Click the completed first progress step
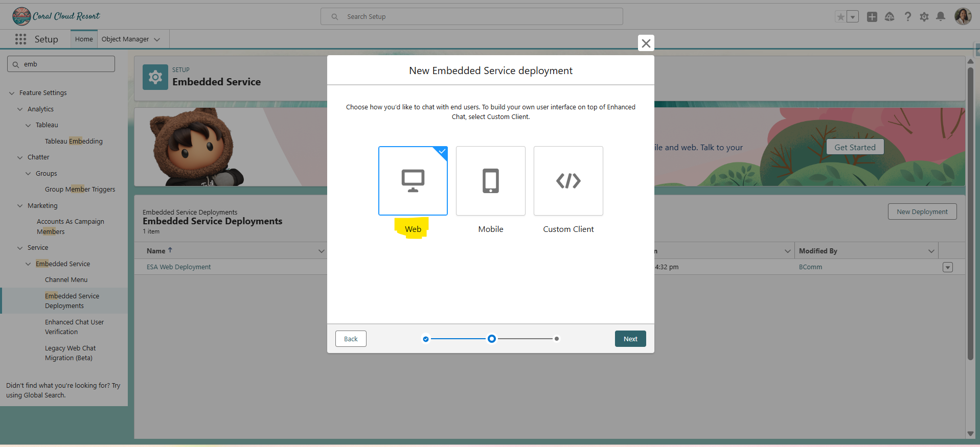Screen dimensions: 980x447 click(x=426, y=339)
